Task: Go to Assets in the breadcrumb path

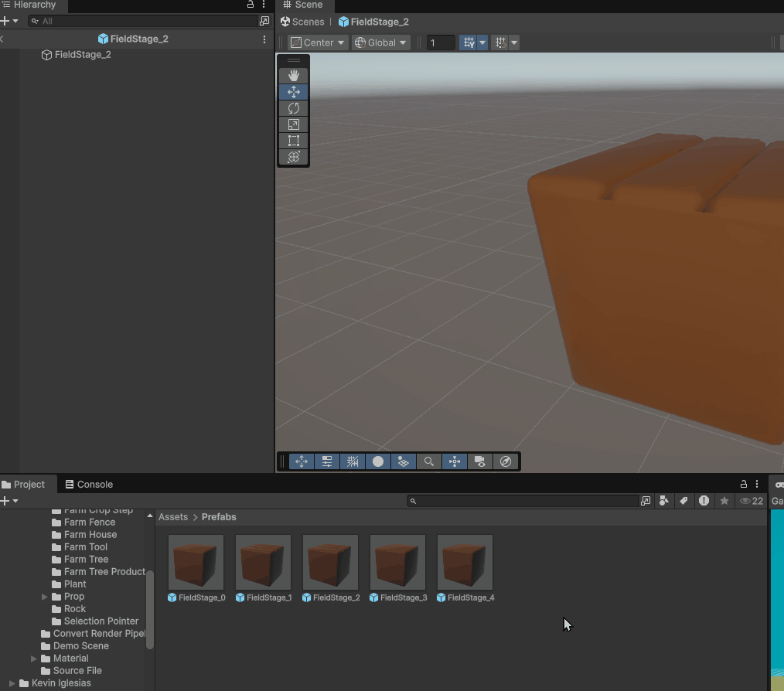Action: tap(173, 517)
